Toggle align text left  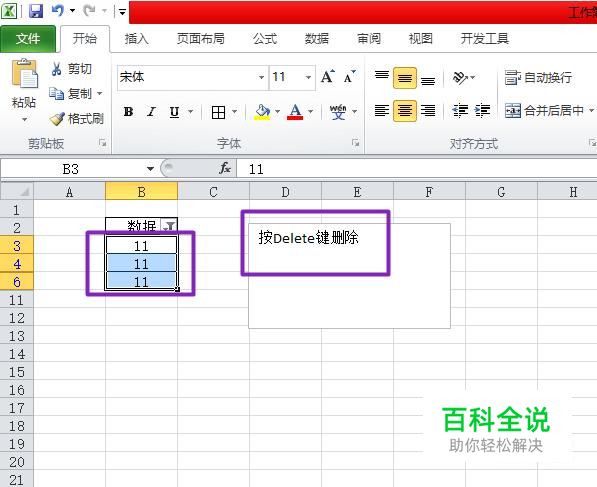coord(382,111)
